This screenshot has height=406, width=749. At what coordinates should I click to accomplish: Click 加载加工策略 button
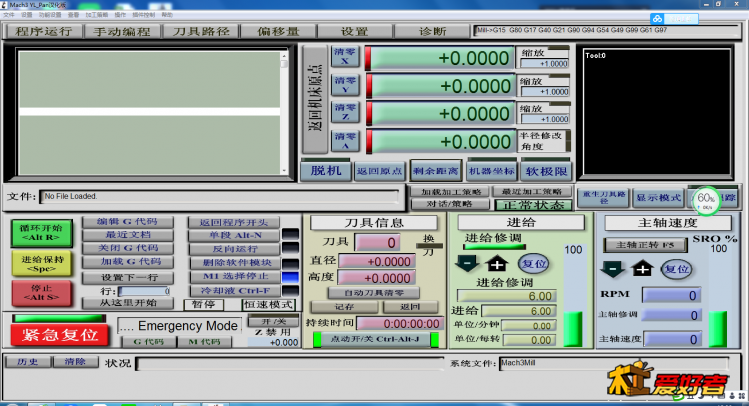451,192
